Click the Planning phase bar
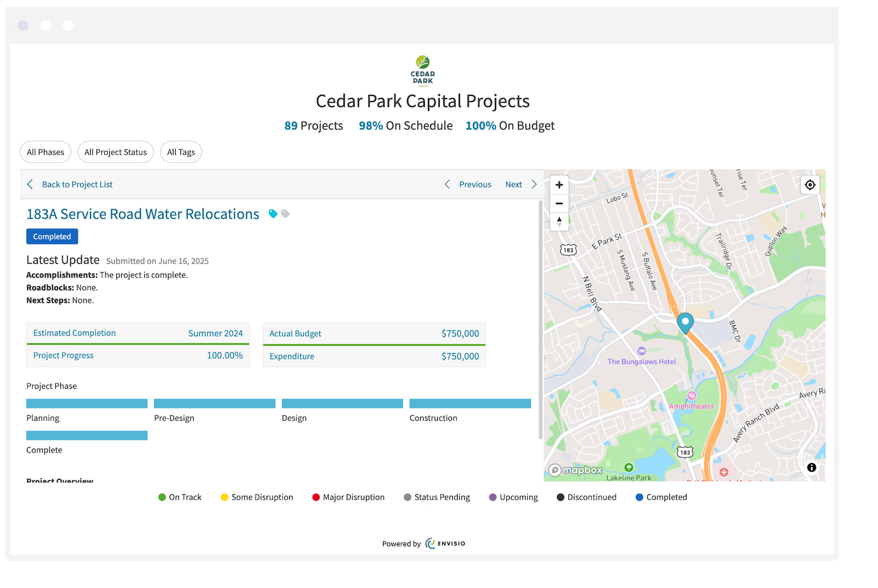The height and width of the screenshot is (588, 878). (x=87, y=404)
